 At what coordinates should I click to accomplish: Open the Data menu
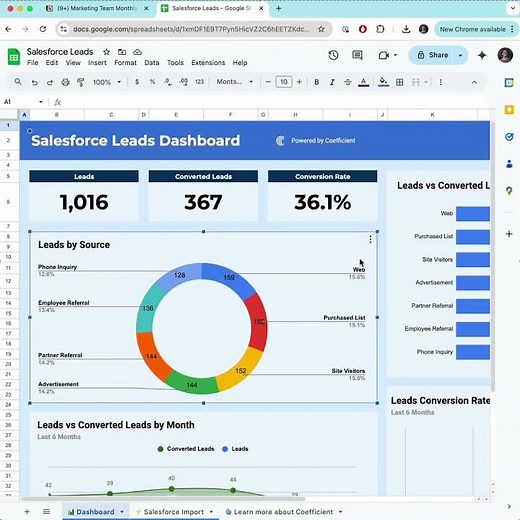152,63
